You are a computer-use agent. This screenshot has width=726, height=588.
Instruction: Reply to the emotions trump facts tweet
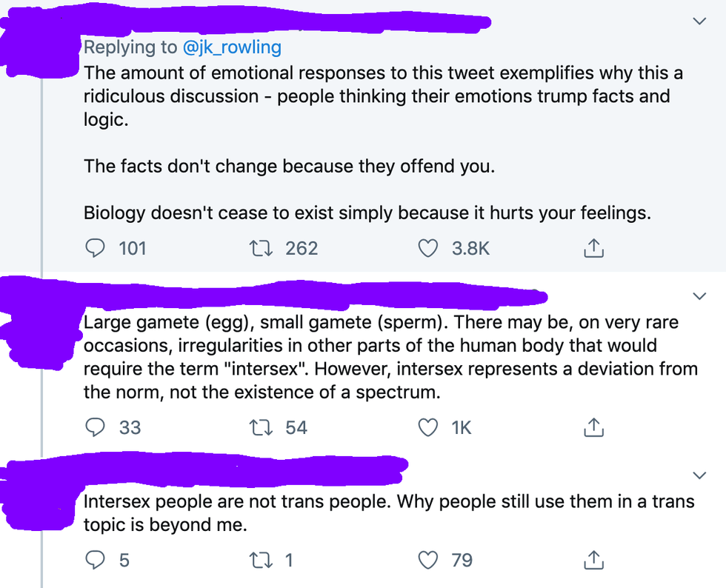click(x=96, y=248)
